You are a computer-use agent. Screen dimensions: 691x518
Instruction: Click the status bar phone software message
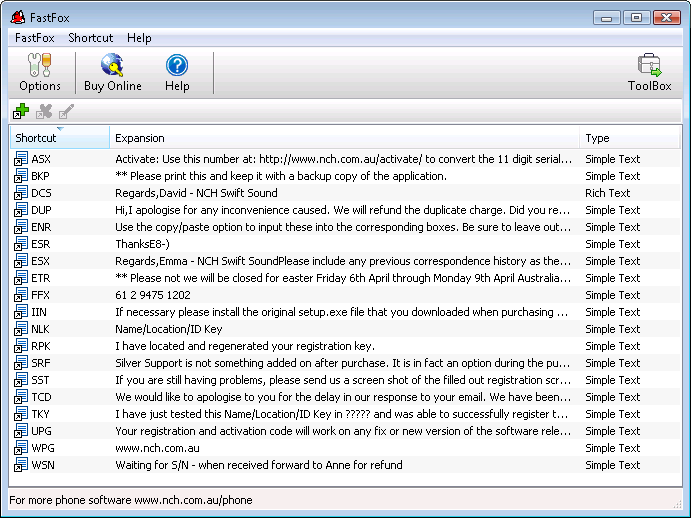[131, 500]
